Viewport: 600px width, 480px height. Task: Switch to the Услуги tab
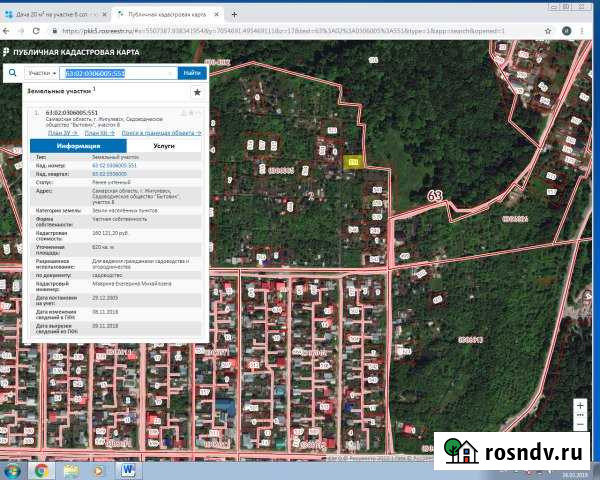coord(164,145)
